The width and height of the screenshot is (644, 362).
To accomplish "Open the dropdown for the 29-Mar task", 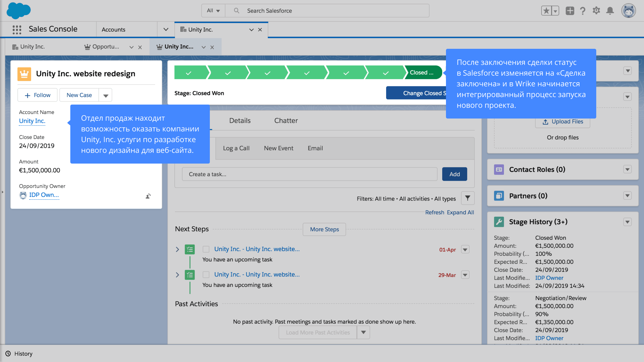I will (x=465, y=275).
